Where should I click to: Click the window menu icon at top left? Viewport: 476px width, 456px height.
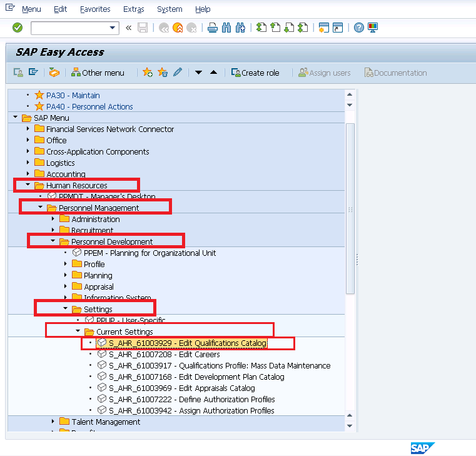[11, 8]
